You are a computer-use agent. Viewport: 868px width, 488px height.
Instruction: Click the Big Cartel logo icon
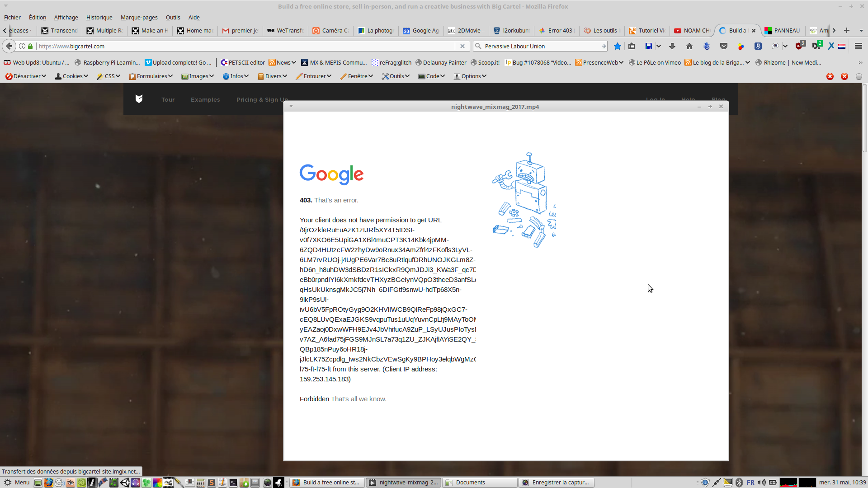coord(139,99)
